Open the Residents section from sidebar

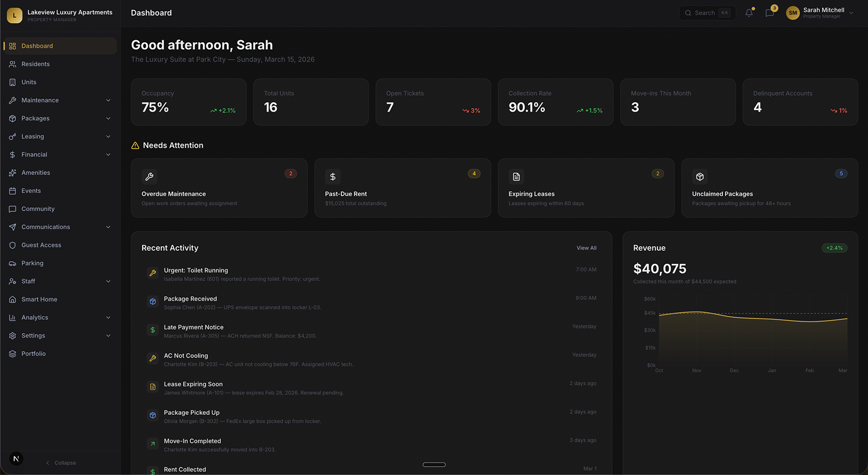35,64
